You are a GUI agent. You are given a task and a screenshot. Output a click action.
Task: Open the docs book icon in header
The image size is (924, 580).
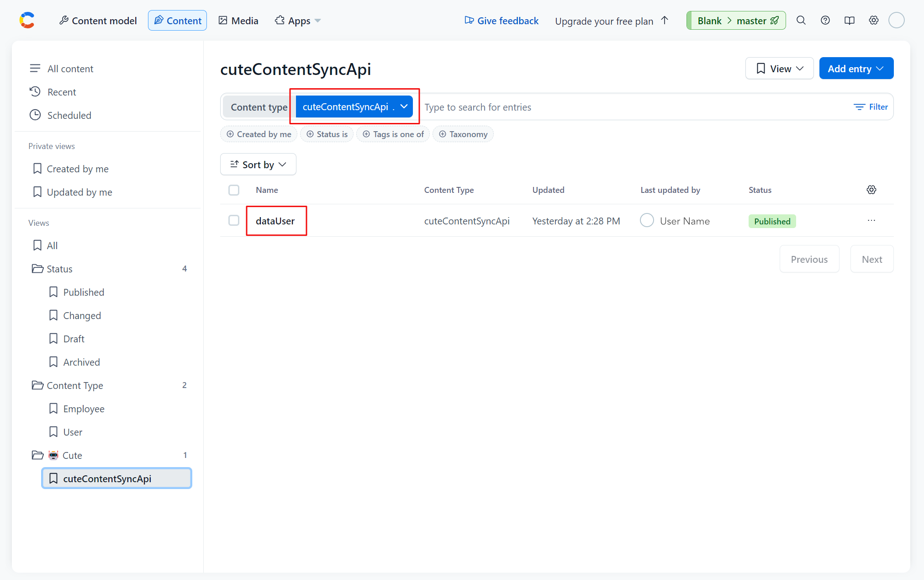[849, 21]
